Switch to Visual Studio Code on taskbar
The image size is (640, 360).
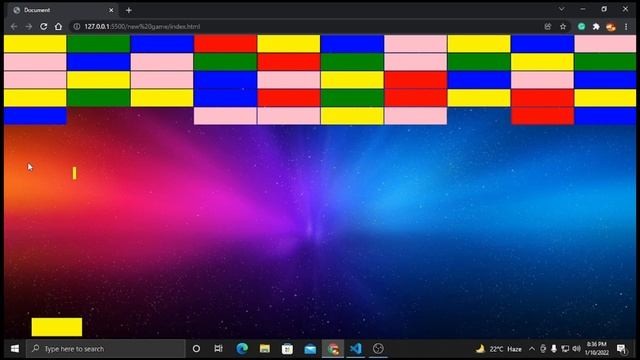(x=356, y=349)
